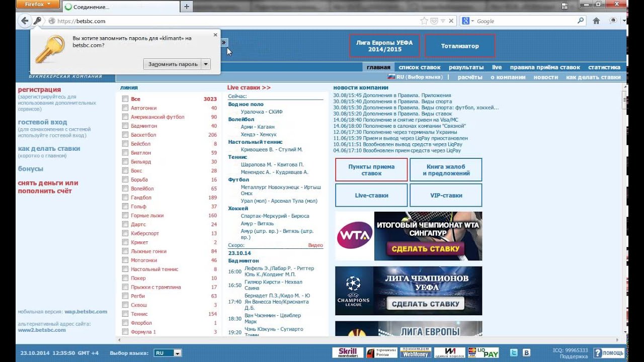This screenshot has height=362, width=644.
Task: Click the chat bubble toolbar icon
Action: tap(613, 21)
